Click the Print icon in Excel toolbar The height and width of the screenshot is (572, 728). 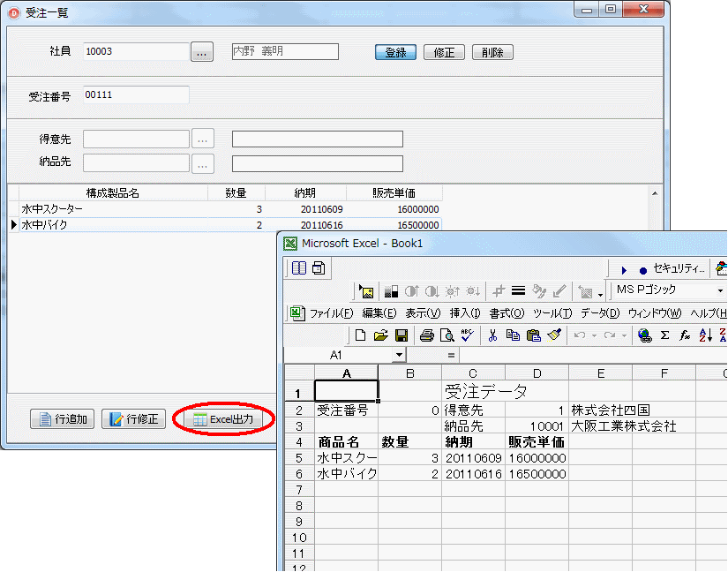427,335
